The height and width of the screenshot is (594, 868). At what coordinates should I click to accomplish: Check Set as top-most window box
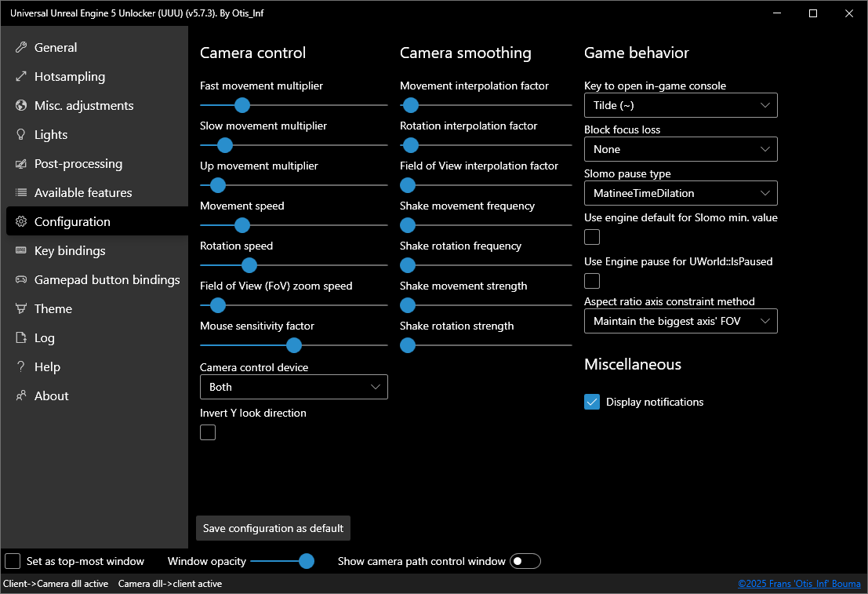(x=13, y=561)
